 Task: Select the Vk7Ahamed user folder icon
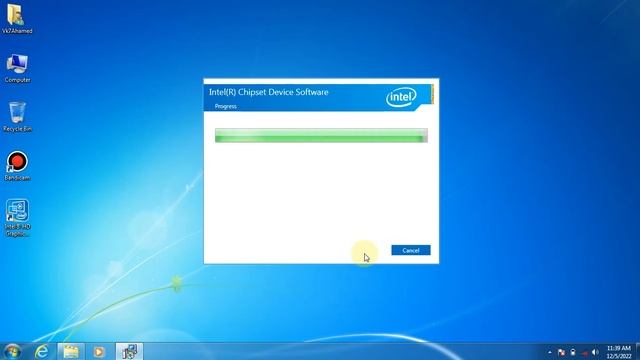tap(17, 18)
